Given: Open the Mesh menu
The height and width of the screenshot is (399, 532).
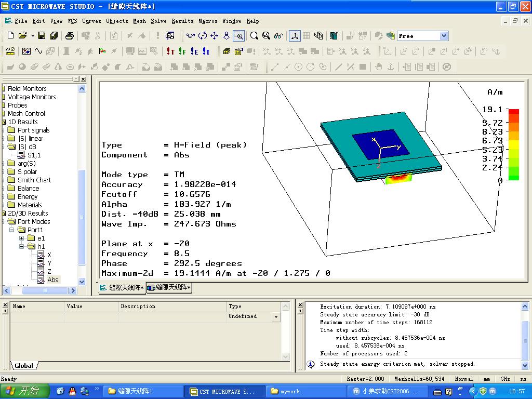Looking at the screenshot, I should (139, 21).
